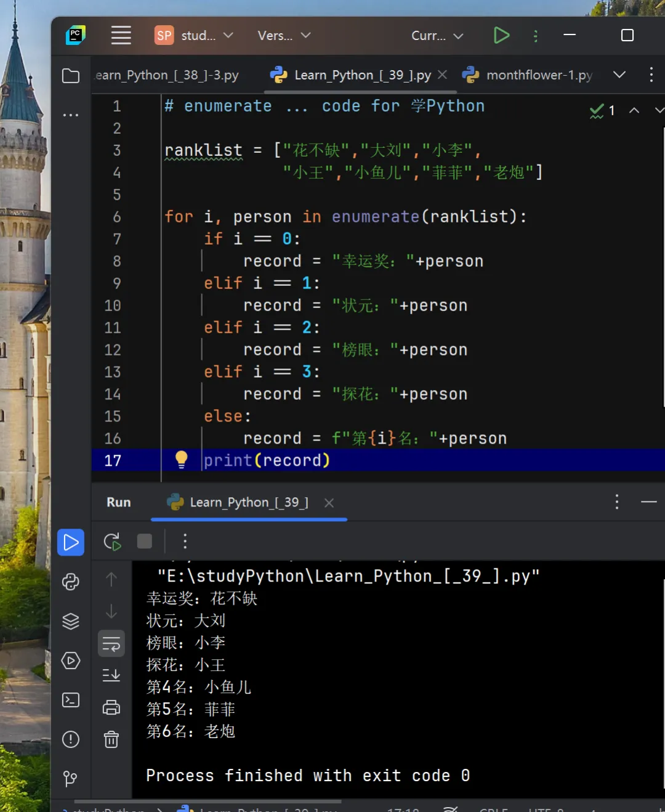This screenshot has height=812, width=665.
Task: Open the Git version control tool window
Action: (x=71, y=779)
